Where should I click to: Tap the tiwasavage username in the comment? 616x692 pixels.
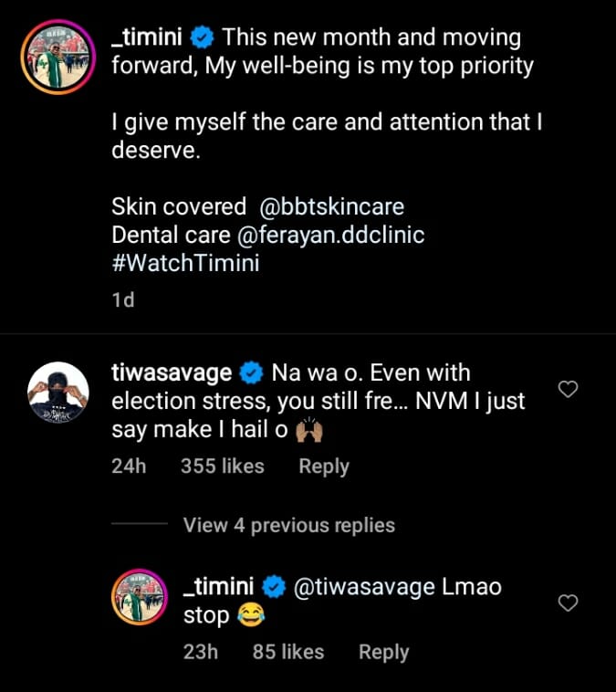(x=169, y=373)
